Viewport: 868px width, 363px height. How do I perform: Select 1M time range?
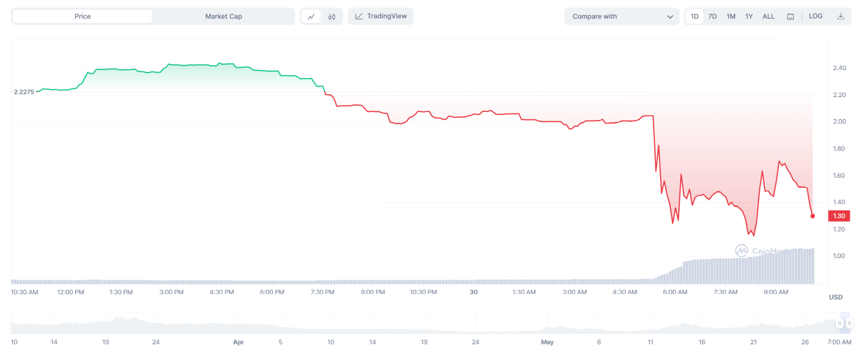pyautogui.click(x=731, y=16)
